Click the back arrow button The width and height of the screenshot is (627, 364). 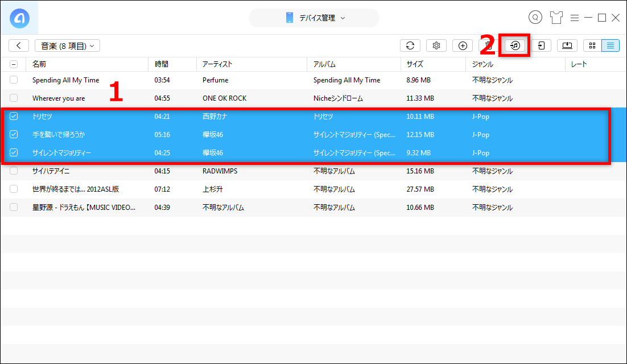pos(19,45)
